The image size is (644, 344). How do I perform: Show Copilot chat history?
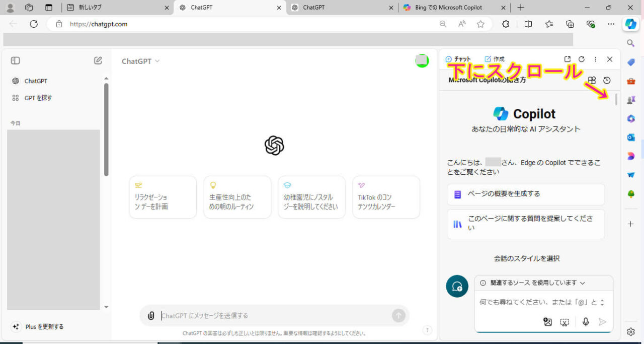[x=607, y=81]
